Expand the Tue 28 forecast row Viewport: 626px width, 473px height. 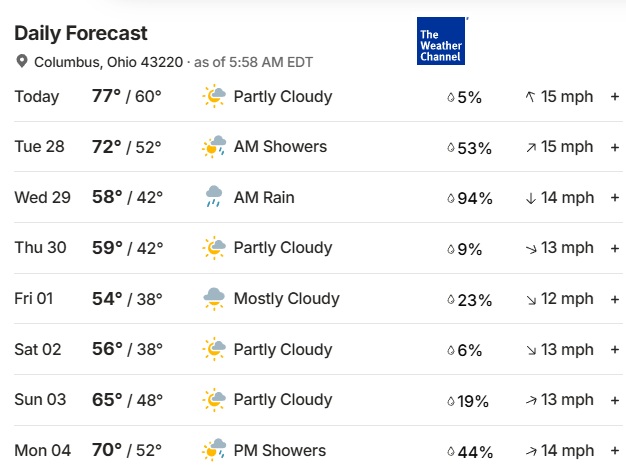[x=615, y=147]
